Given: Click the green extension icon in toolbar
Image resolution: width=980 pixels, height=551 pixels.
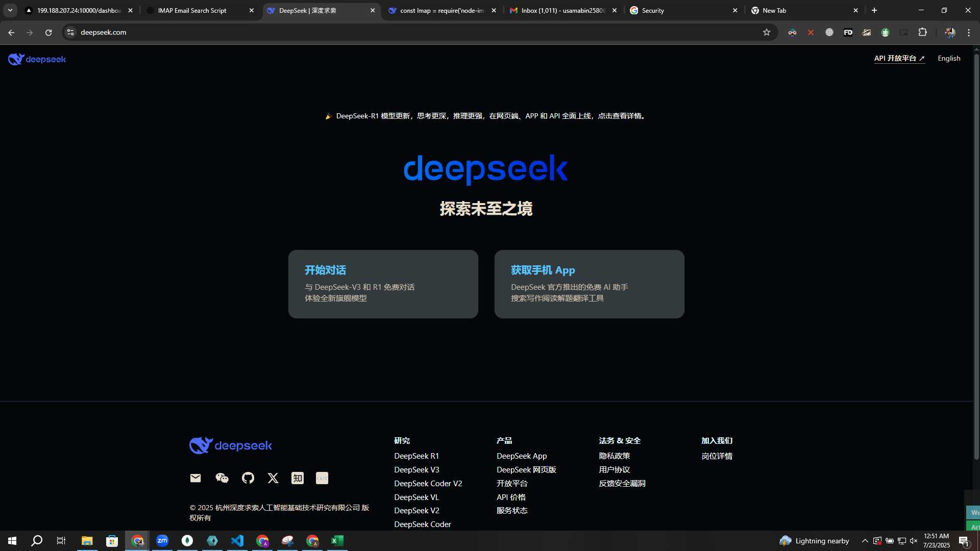Looking at the screenshot, I should coord(886,32).
